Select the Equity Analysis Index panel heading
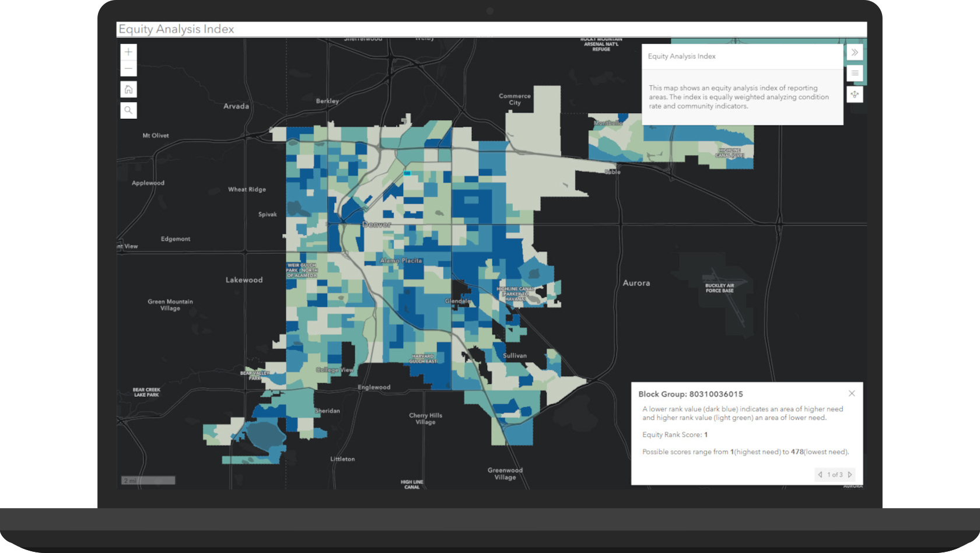This screenshot has height=553, width=980. click(x=681, y=56)
